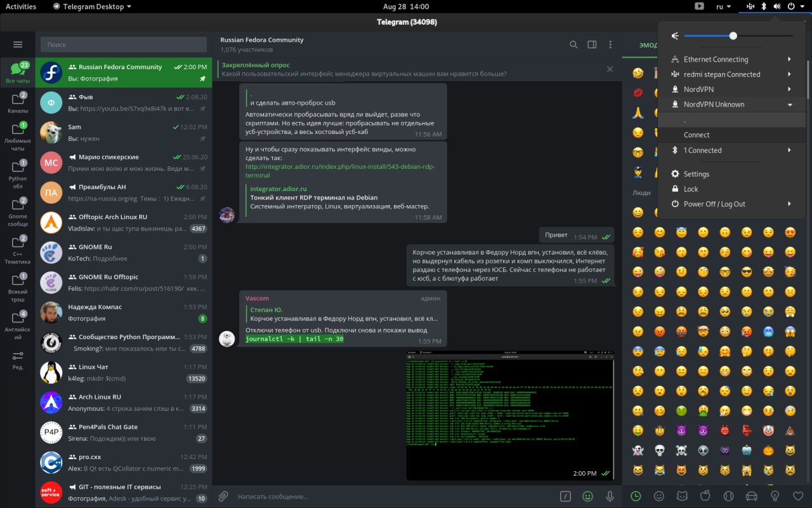
Task: Switch to the activity ball emoji category
Action: tap(728, 496)
